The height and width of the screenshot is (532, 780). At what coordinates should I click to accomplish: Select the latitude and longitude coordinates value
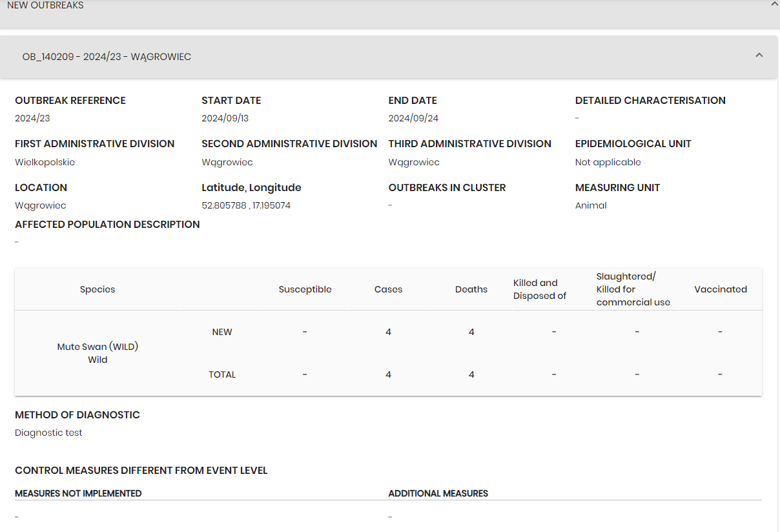(246, 205)
